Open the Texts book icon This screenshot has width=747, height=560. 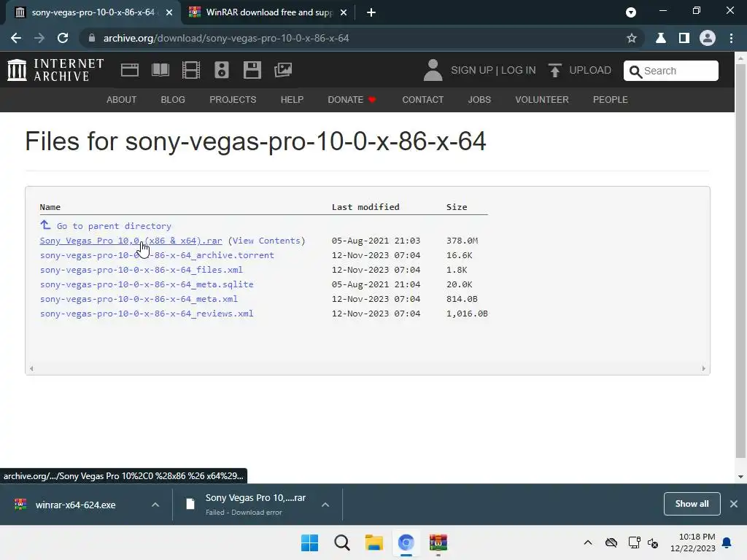[x=160, y=70]
